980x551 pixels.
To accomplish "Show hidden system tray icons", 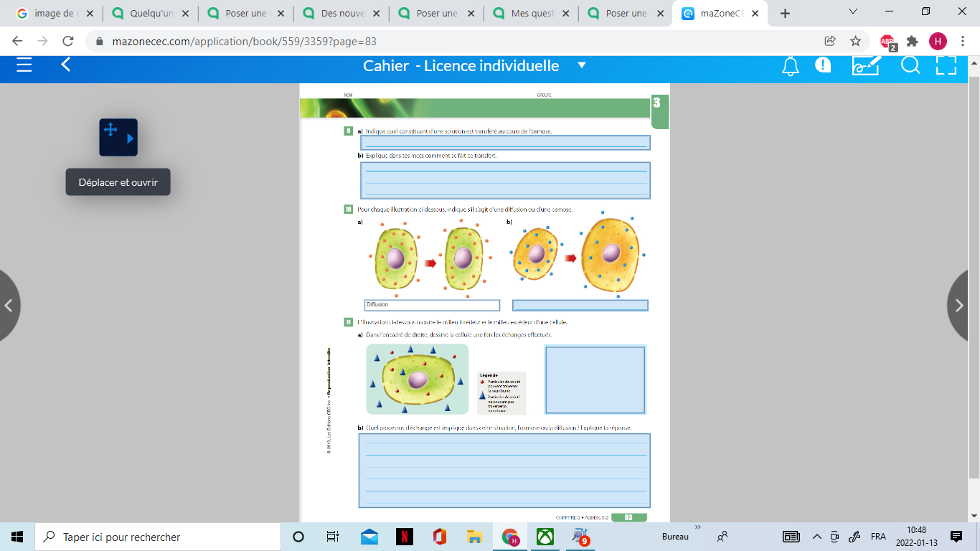I will [816, 537].
